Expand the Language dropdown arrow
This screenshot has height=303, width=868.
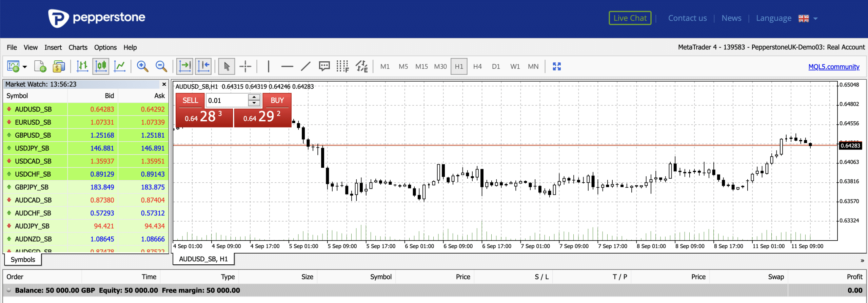[815, 19]
